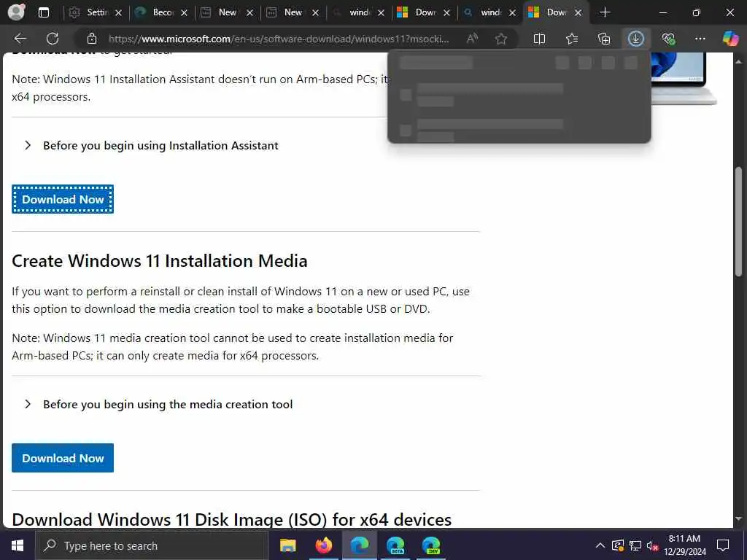Screen dimensions: 747x560
Task: Expand Before you begin using the media creation tool
Action: (158, 404)
